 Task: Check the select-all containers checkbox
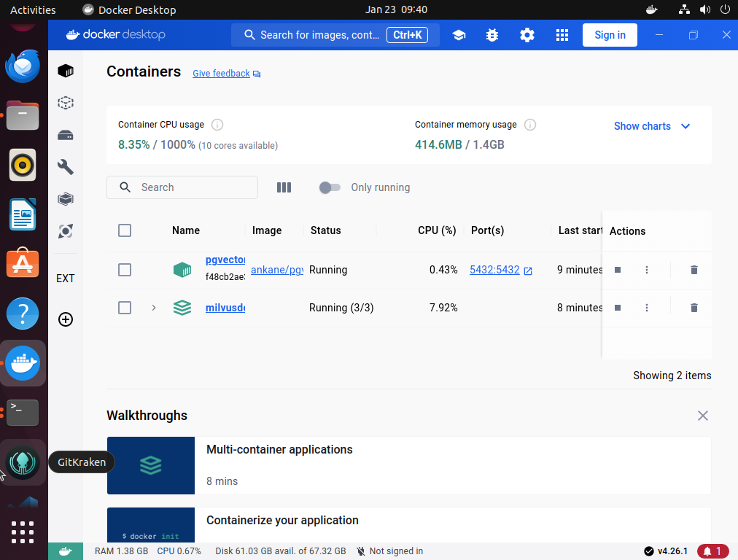tap(125, 230)
